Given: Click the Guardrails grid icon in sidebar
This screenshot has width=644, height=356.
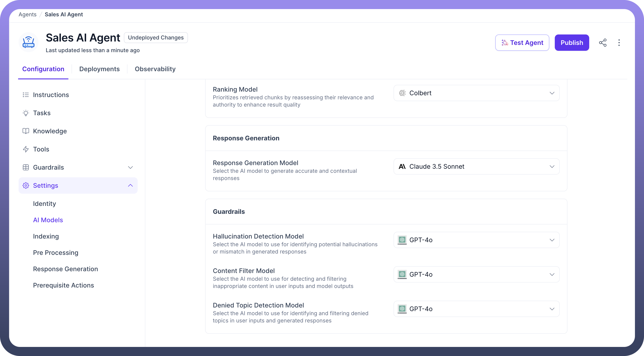Looking at the screenshot, I should tap(26, 167).
